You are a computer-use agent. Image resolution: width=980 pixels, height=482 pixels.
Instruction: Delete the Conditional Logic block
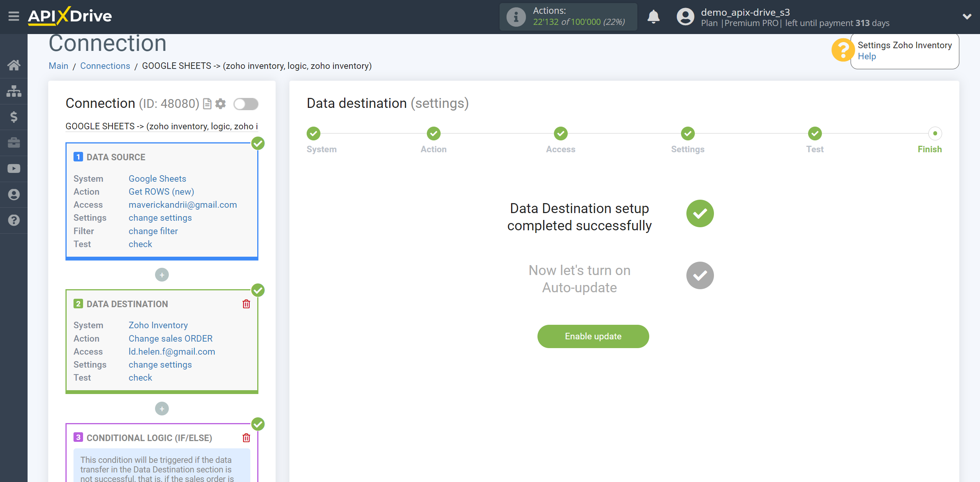click(246, 438)
